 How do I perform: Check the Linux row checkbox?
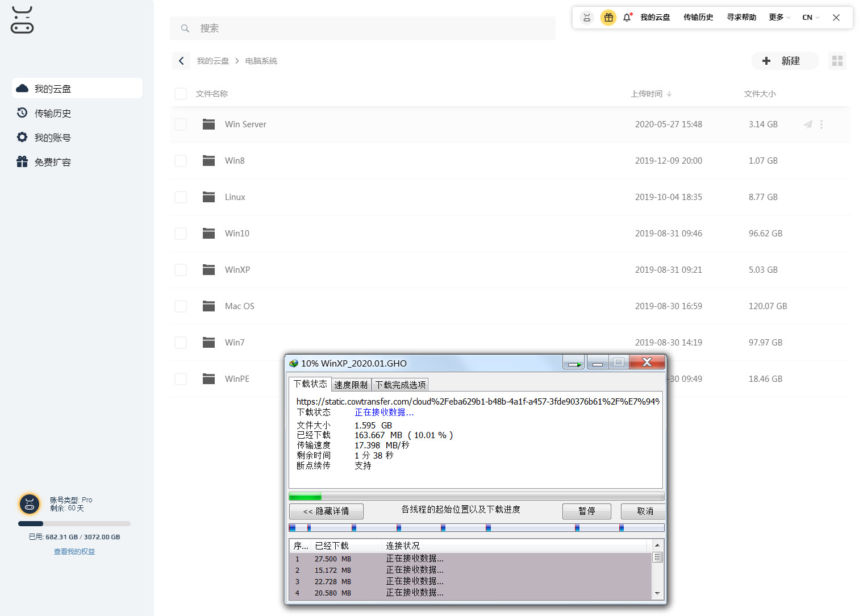point(181,197)
